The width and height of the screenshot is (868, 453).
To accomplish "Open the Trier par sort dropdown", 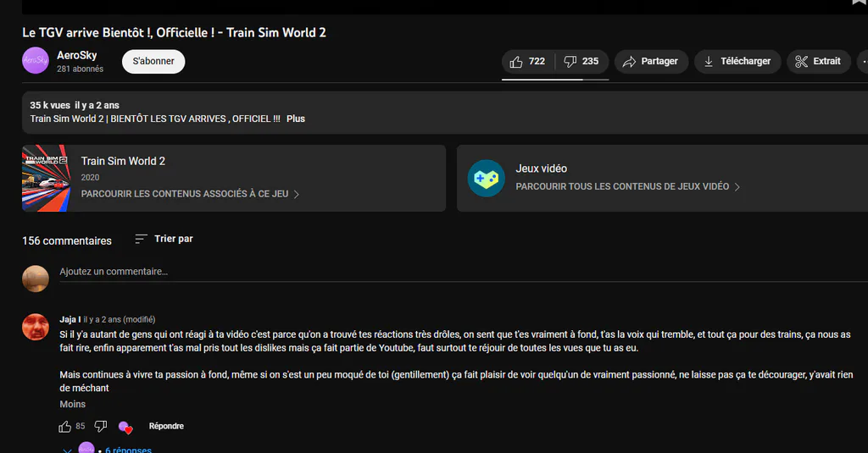I will tap(164, 239).
